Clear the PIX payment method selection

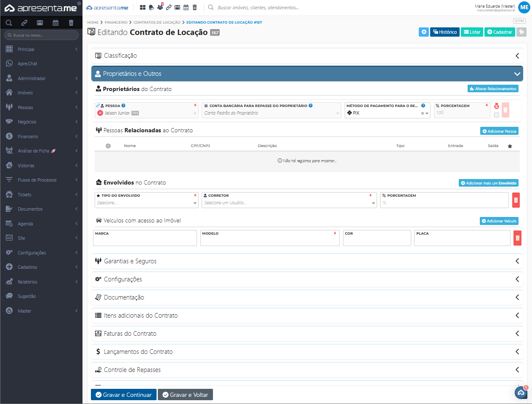pos(422,113)
